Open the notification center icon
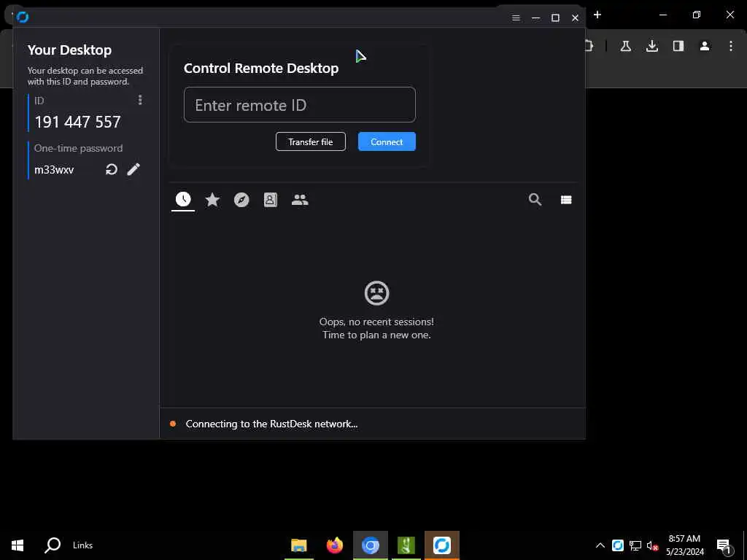The width and height of the screenshot is (747, 560). [x=724, y=546]
